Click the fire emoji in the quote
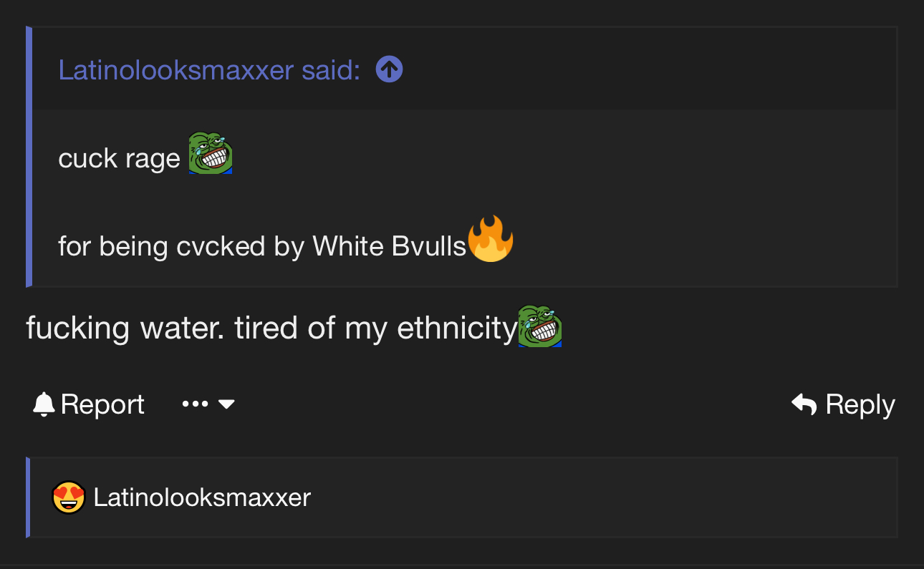This screenshot has height=569, width=924. click(491, 238)
